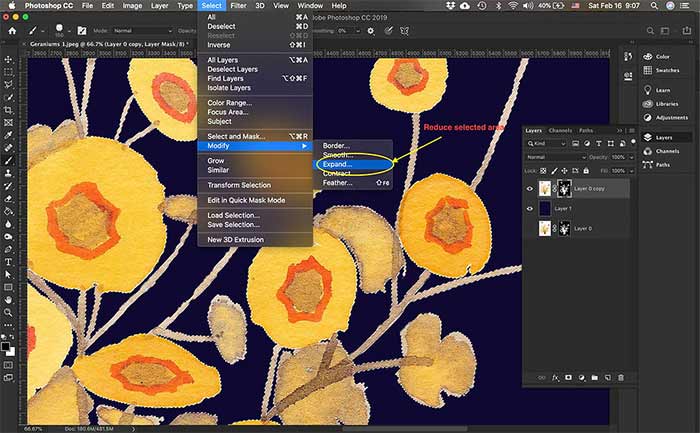
Task: Select the Layer 0 copy mask thumbnail
Action: pyautogui.click(x=563, y=187)
